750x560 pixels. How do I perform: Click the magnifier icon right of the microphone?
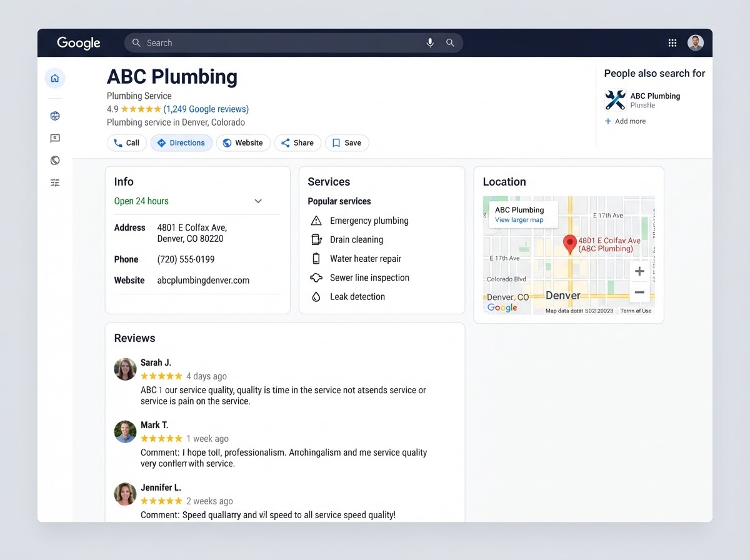tap(450, 42)
